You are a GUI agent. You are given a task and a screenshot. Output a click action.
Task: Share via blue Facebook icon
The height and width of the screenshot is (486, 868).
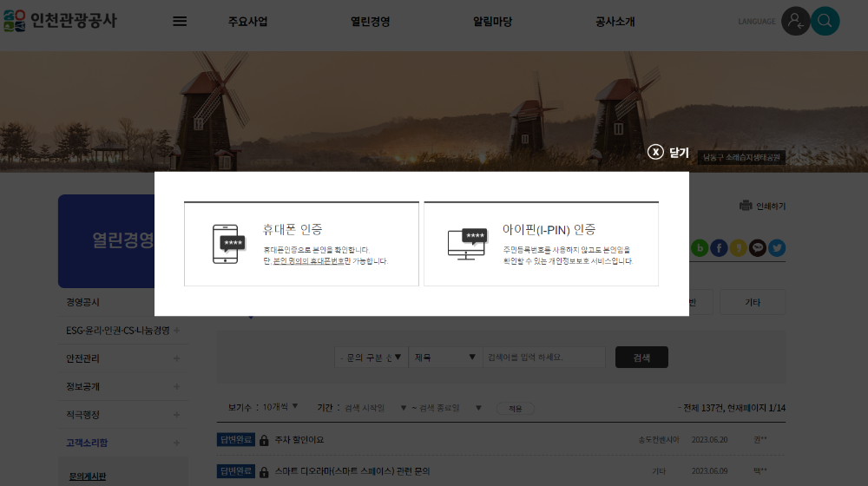pos(719,248)
